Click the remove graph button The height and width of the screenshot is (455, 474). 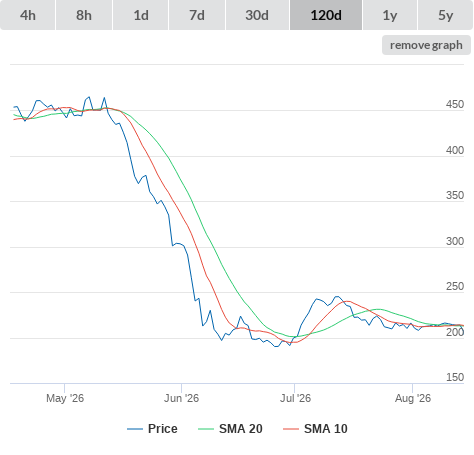(x=426, y=45)
